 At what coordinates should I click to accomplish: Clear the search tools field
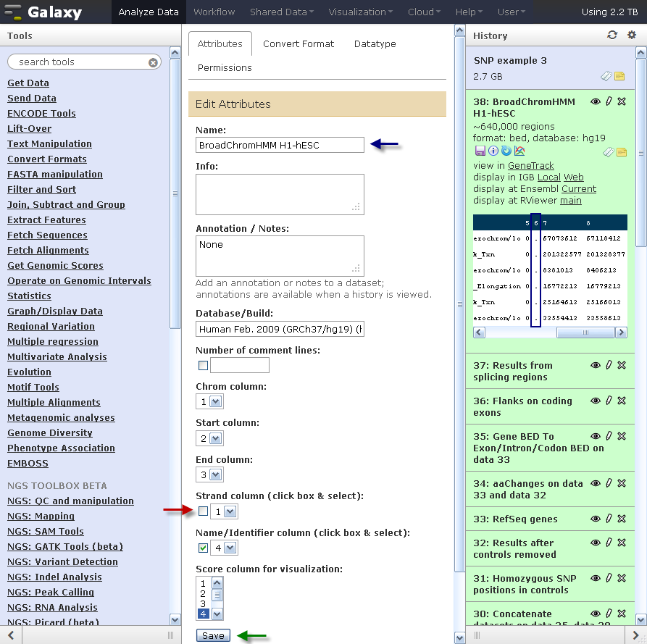pyautogui.click(x=153, y=62)
